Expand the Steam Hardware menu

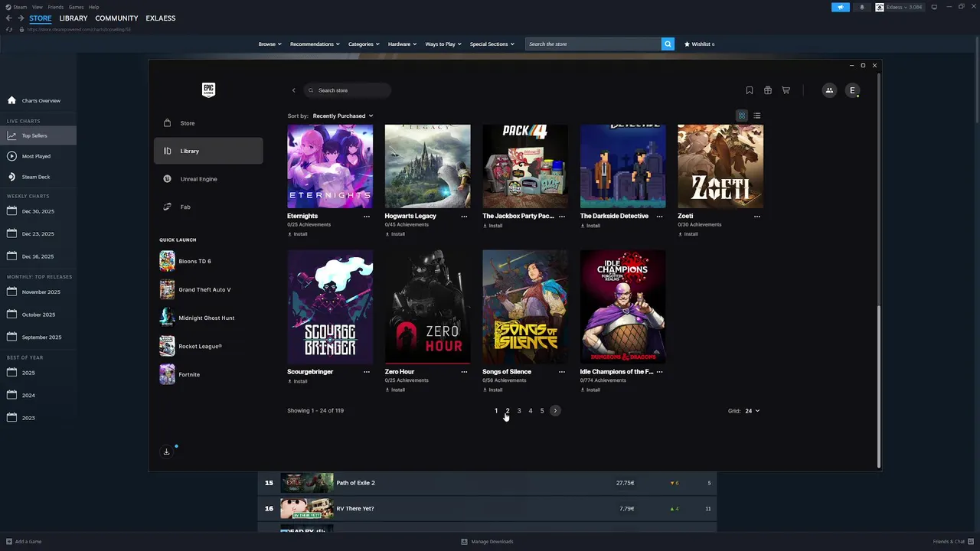click(x=402, y=44)
